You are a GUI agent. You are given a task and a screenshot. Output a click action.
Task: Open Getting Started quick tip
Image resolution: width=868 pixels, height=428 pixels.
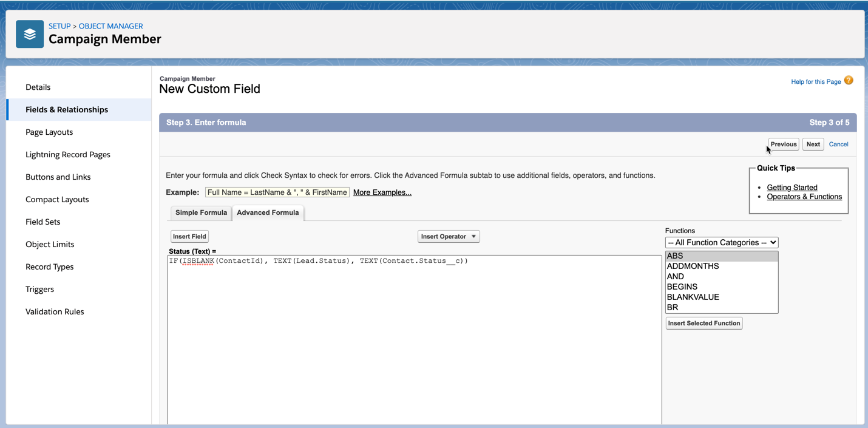coord(792,188)
